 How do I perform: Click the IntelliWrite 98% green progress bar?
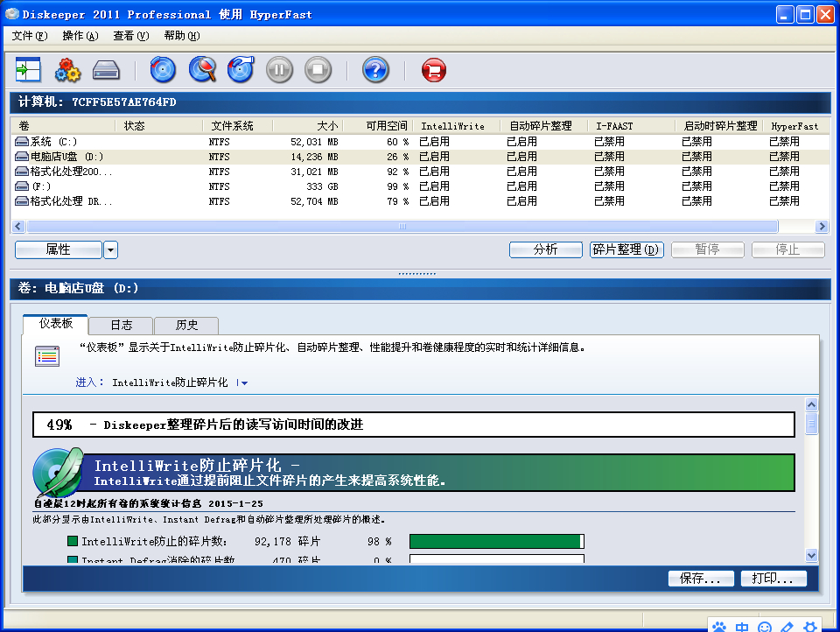[x=497, y=542]
